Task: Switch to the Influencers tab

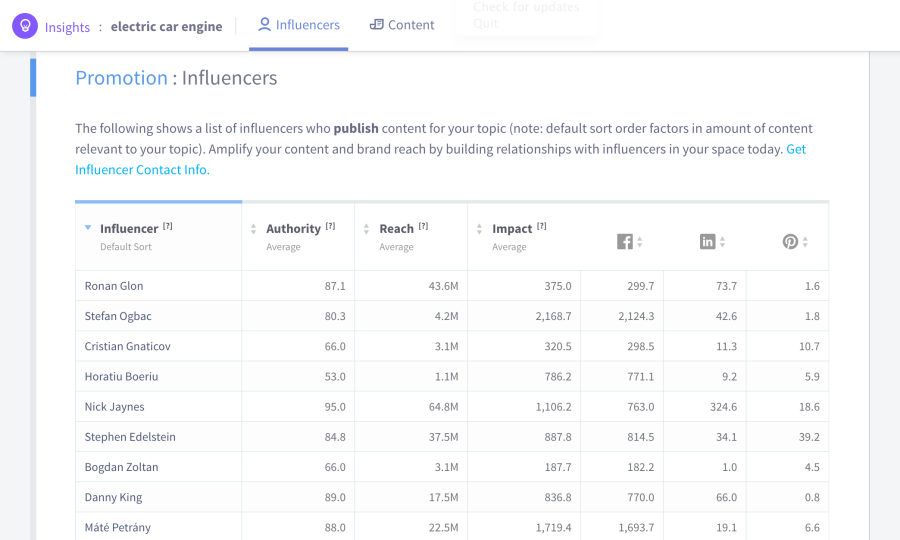Action: click(x=298, y=25)
